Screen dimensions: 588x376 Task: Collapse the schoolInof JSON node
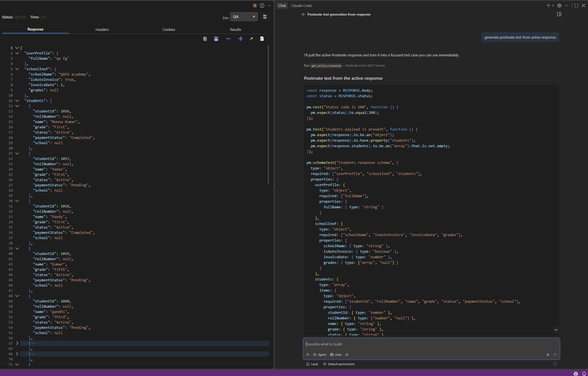click(17, 69)
